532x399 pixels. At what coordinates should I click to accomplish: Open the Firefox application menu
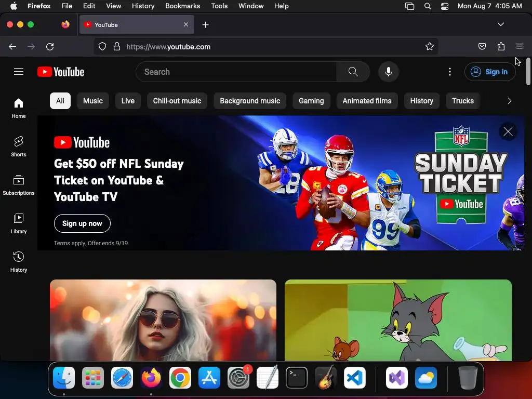(520, 46)
